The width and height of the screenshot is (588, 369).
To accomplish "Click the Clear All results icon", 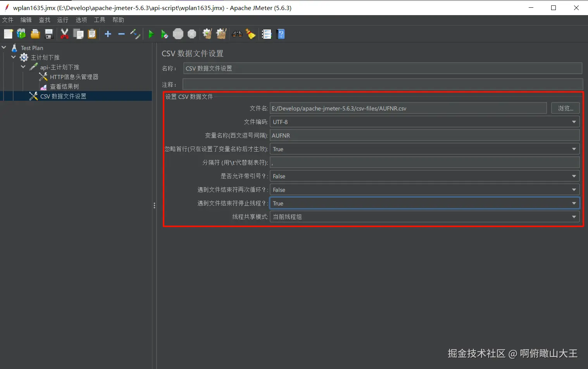I will pyautogui.click(x=221, y=34).
